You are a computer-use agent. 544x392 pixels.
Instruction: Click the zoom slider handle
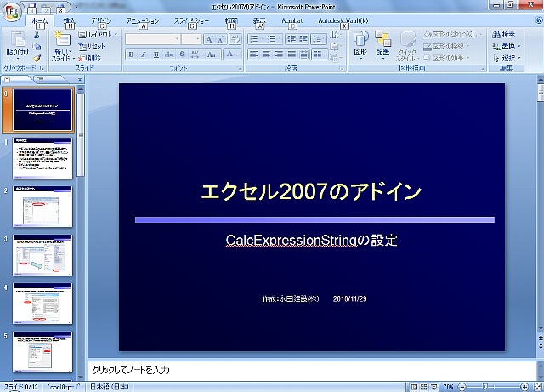[x=485, y=387]
